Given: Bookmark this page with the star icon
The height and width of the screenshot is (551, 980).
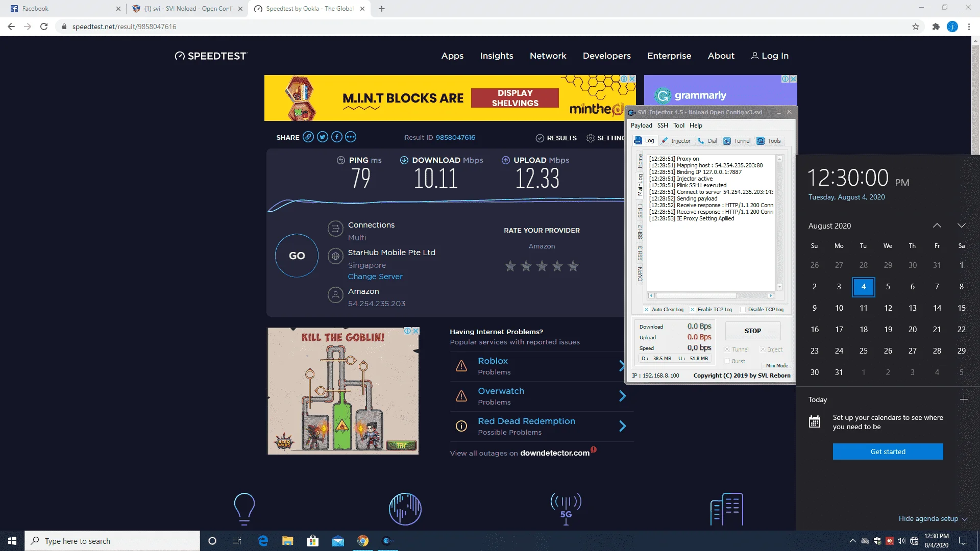Looking at the screenshot, I should click(916, 27).
